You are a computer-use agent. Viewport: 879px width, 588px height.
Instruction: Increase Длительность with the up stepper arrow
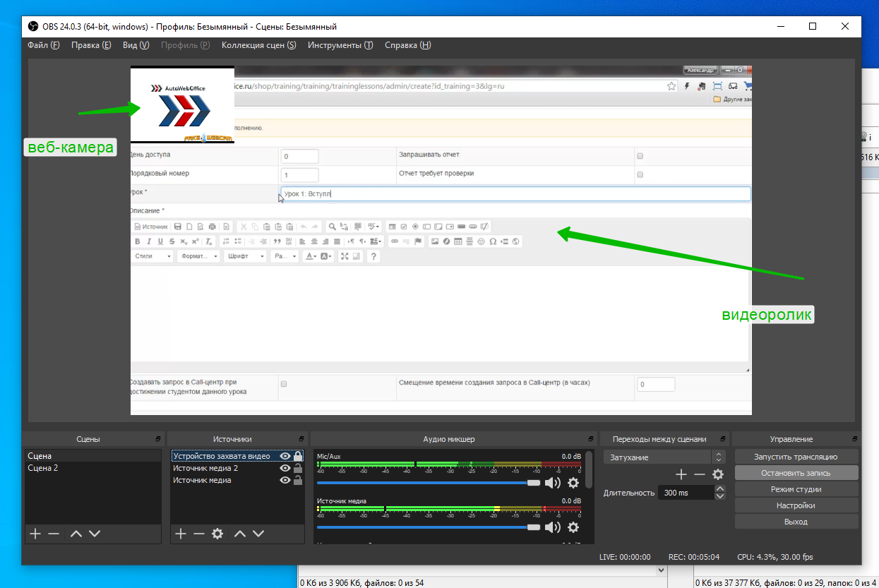pyautogui.click(x=719, y=488)
